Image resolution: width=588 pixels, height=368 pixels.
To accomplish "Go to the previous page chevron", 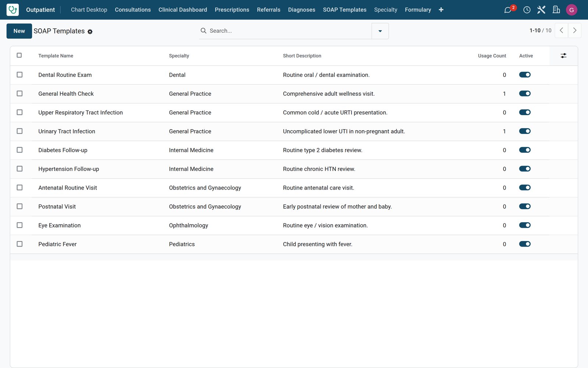I will [x=561, y=31].
